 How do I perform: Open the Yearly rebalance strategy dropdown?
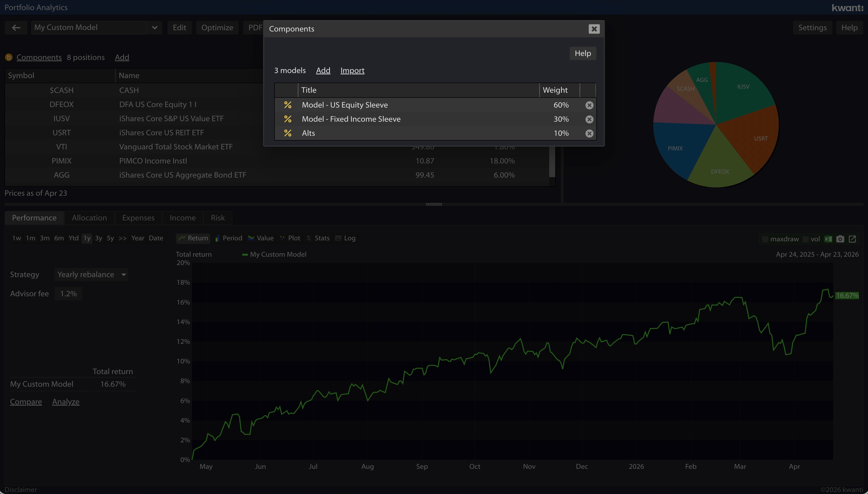(x=91, y=275)
